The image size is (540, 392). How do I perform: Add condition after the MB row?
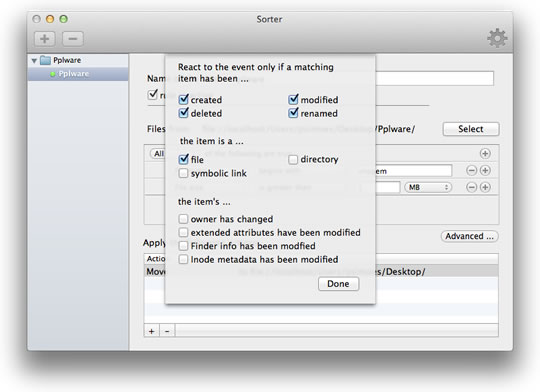485,187
